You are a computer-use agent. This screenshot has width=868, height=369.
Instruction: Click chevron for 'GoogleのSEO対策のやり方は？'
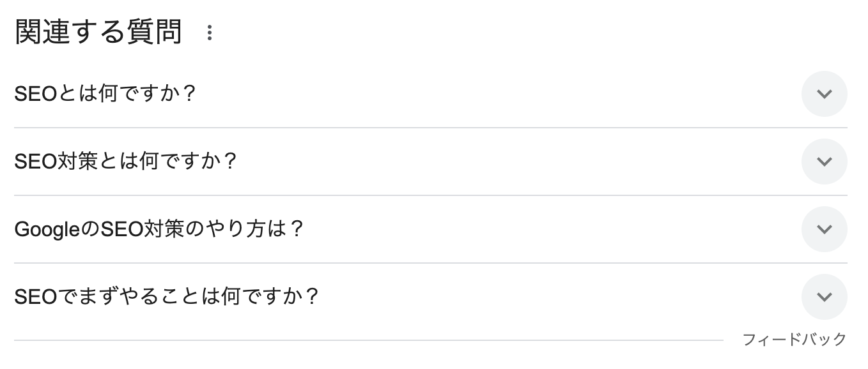[x=824, y=229]
